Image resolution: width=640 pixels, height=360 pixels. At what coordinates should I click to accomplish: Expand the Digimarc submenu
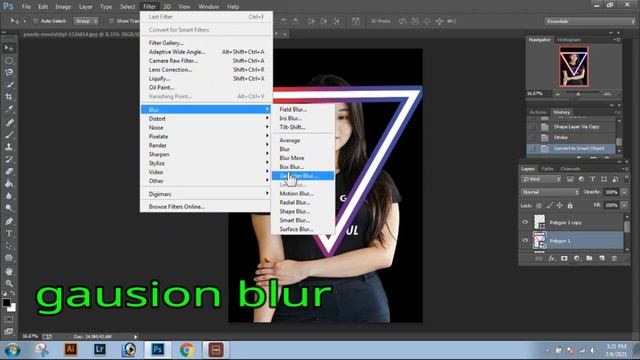[206, 194]
